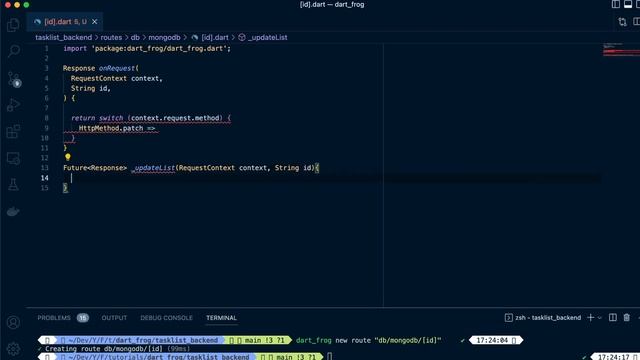Image resolution: width=640 pixels, height=360 pixels.
Task: Open the launch profile dropdown arrow
Action: click(600, 318)
